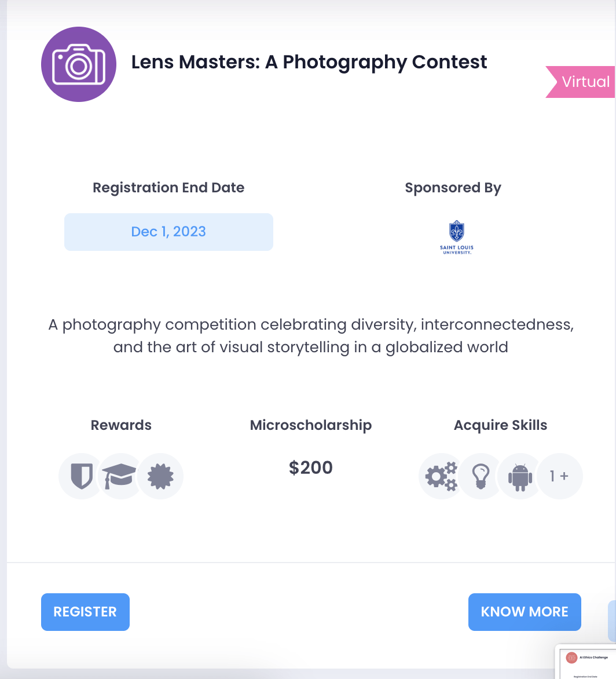616x679 pixels.
Task: Click the Android robot skill icon
Action: pos(520,476)
